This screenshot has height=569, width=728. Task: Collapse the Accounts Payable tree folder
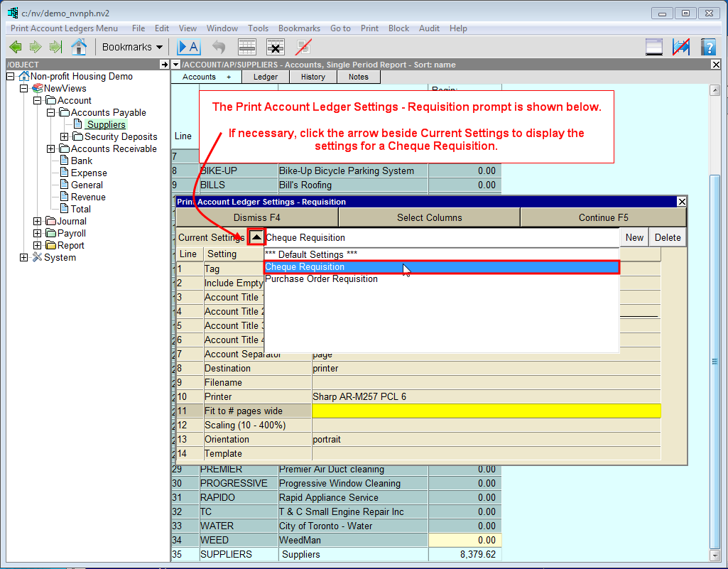coord(51,112)
